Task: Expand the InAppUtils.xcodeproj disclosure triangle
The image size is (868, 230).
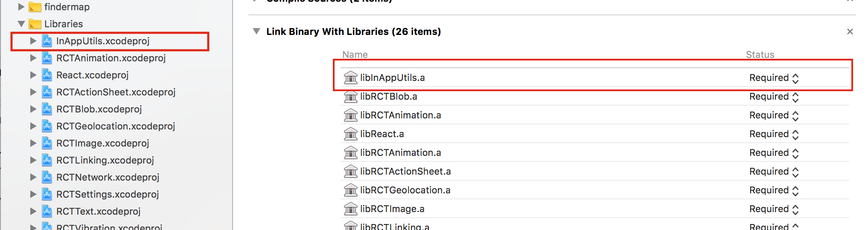Action: click(33, 41)
